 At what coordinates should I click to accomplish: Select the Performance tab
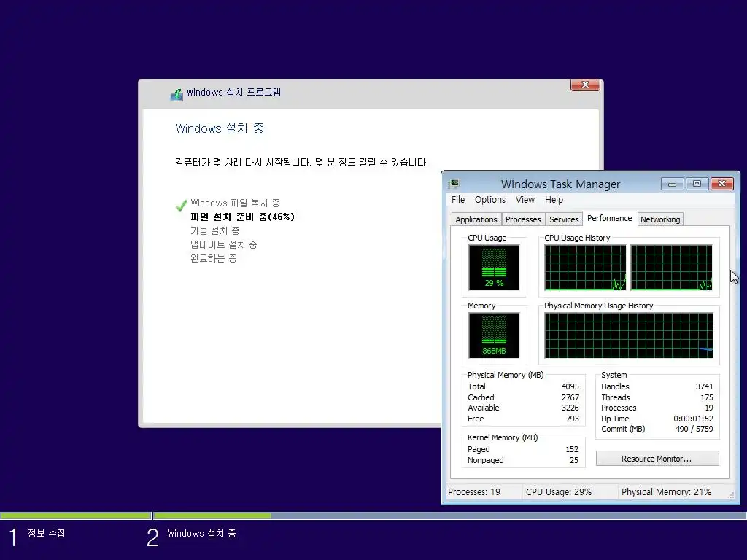click(609, 218)
